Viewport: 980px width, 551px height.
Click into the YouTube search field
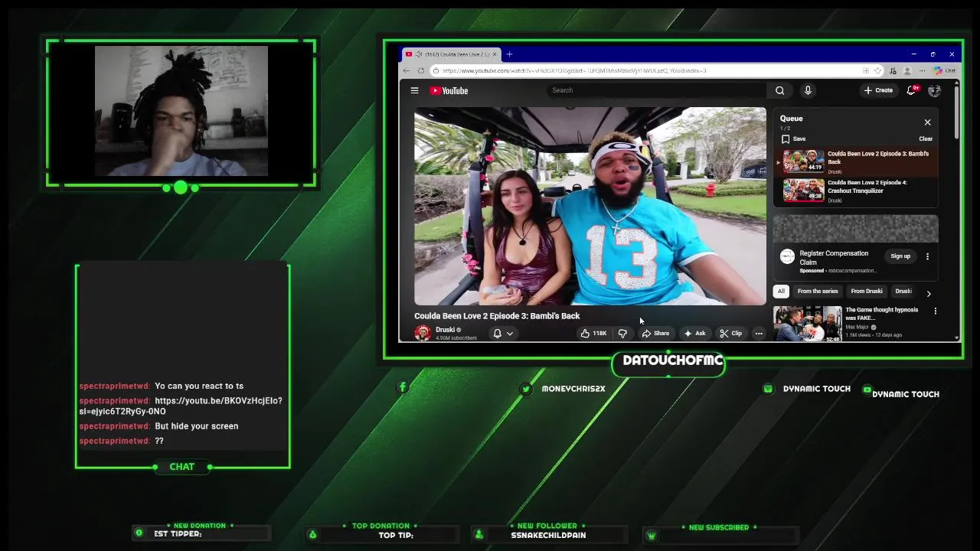[x=655, y=90]
